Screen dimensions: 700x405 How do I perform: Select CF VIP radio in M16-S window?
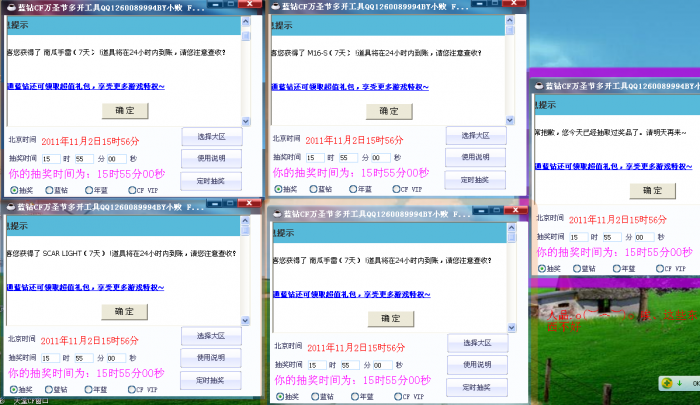pyautogui.click(x=396, y=189)
